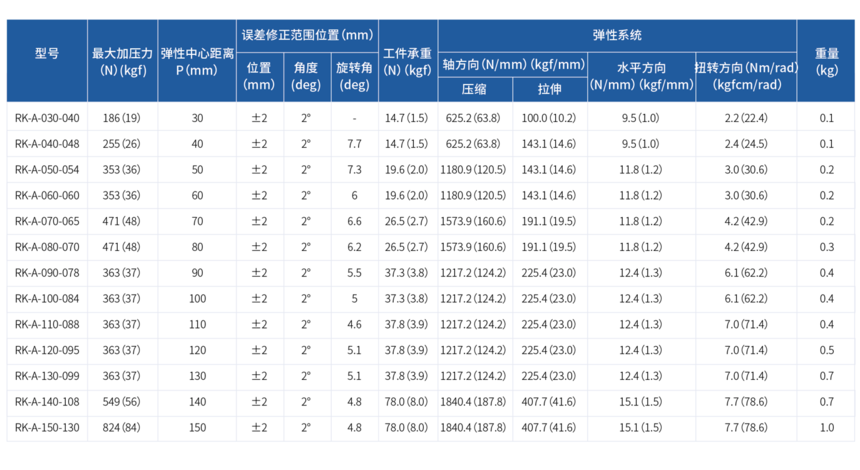Viewport: 860px width, 470px height.
Task: Select the 弹性系统 header
Action: coord(617,36)
